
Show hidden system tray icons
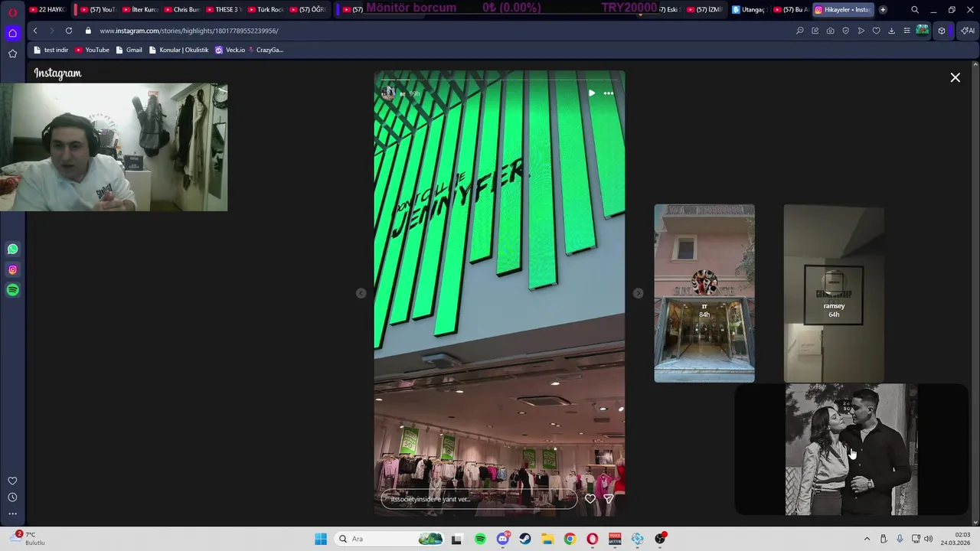[867, 539]
